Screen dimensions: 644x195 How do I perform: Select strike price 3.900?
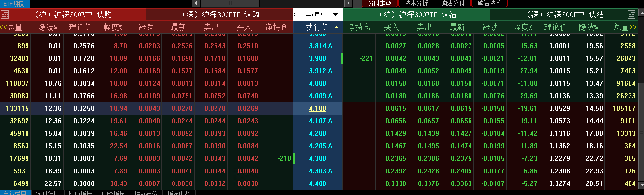pos(318,58)
